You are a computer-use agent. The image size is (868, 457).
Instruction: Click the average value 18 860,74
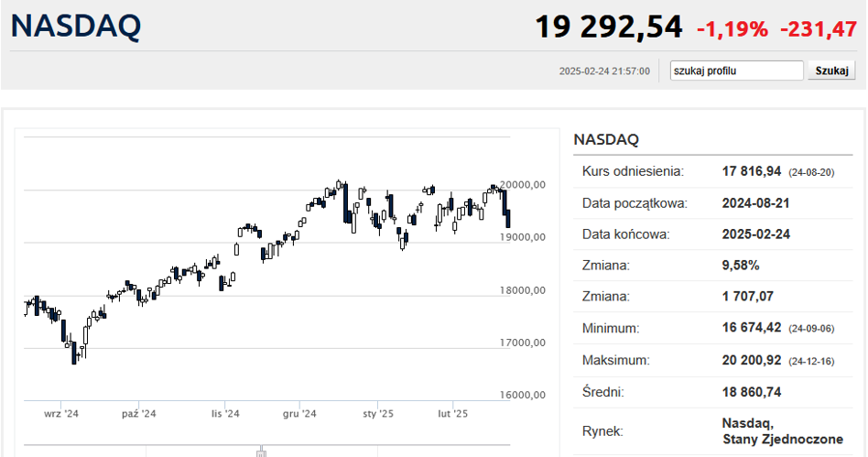click(x=751, y=392)
